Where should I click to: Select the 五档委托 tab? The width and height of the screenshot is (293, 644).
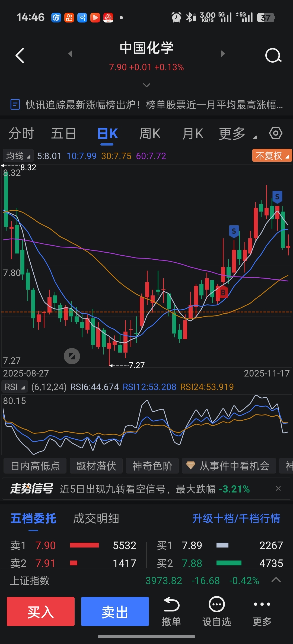[33, 519]
